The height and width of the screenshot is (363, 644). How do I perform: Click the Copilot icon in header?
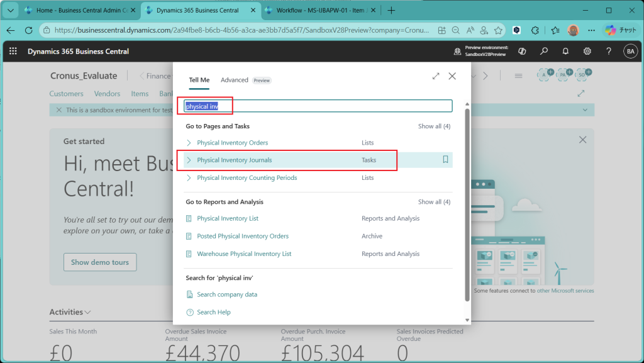522,52
